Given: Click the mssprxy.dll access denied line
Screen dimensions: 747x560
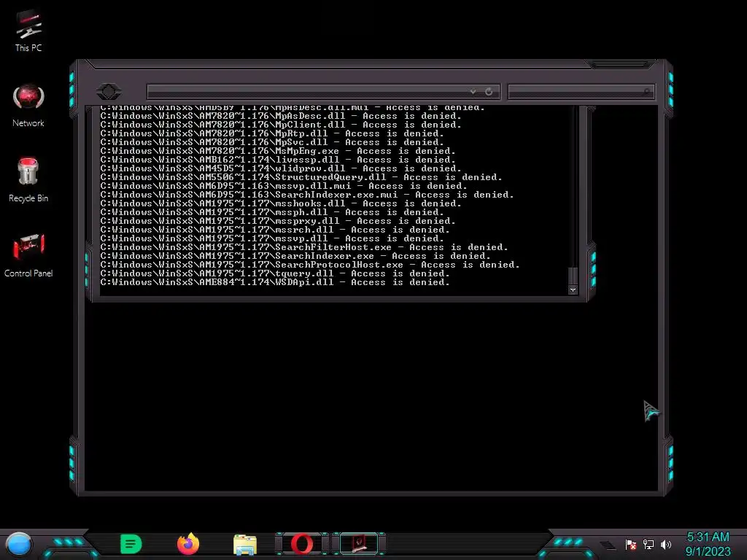Looking at the screenshot, I should pos(278,221).
